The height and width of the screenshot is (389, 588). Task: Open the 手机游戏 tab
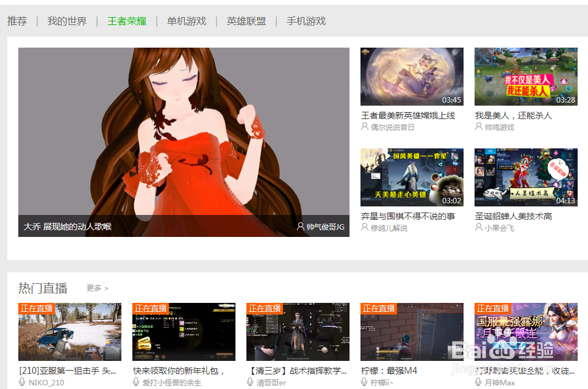point(306,21)
